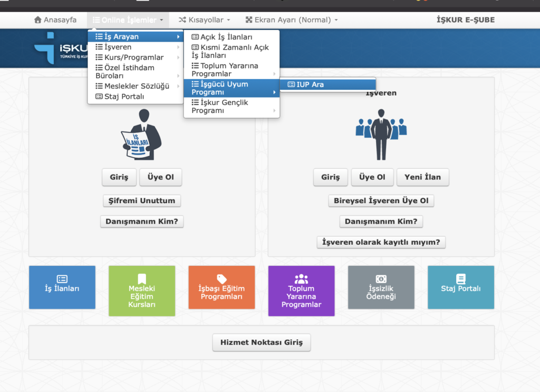Open the Ekran Ayarı (Normal) dropdown
540x392 pixels.
coord(292,20)
